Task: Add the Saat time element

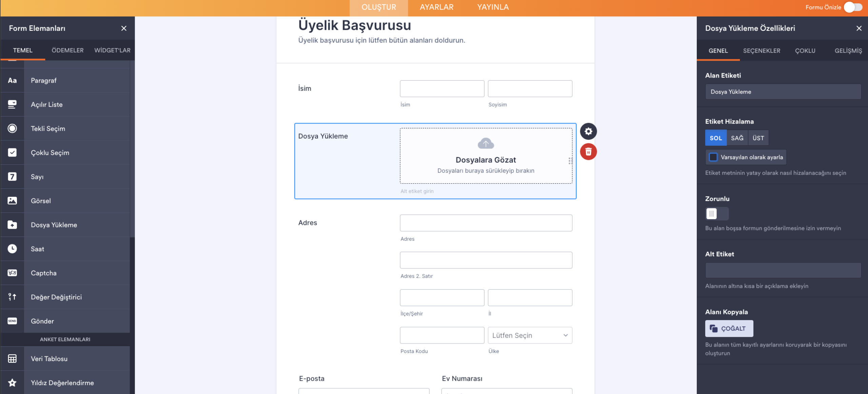Action: (65, 249)
